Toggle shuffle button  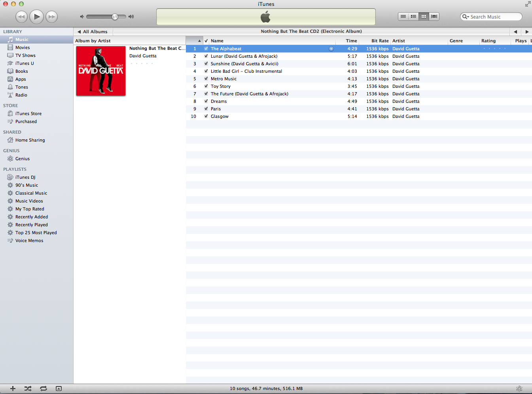[x=28, y=388]
